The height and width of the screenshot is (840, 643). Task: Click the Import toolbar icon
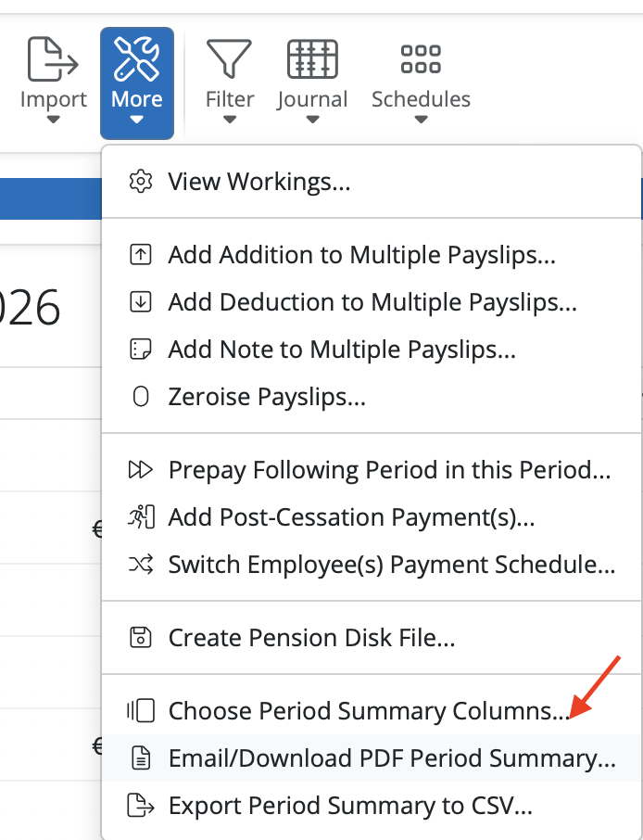[53, 59]
